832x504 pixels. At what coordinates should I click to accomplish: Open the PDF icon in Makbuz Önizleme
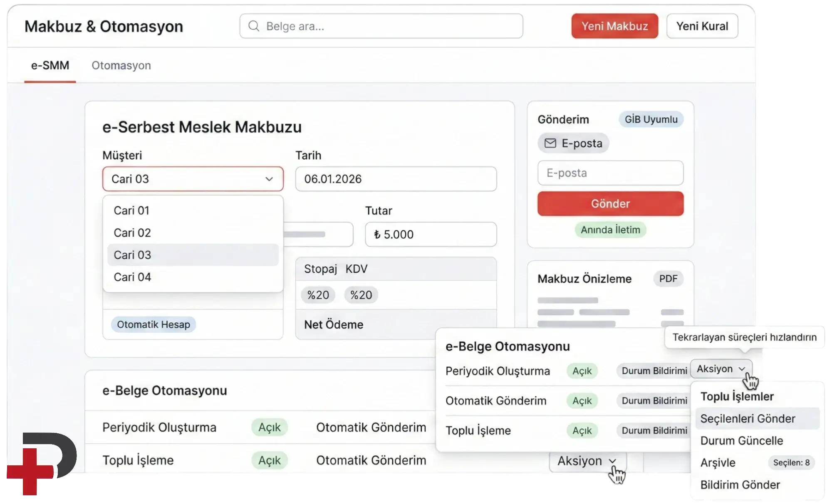pos(668,279)
